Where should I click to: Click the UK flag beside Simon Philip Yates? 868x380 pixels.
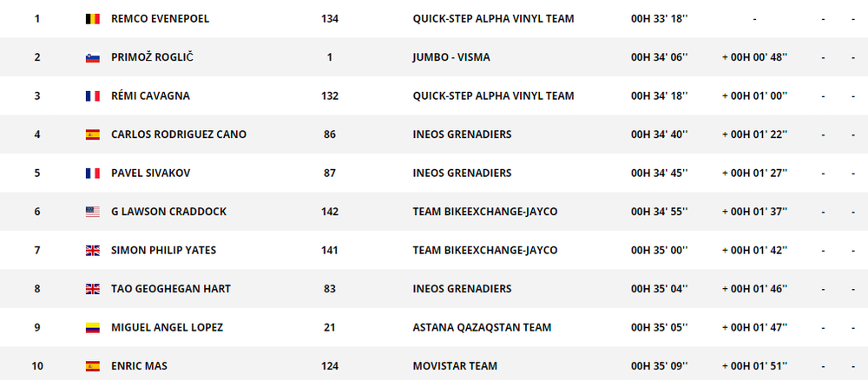(92, 251)
